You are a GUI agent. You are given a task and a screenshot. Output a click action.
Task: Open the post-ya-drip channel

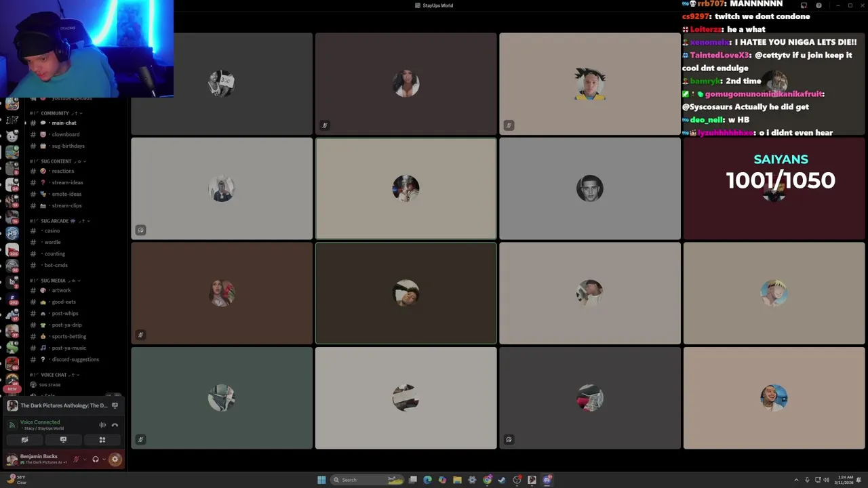[x=66, y=325]
